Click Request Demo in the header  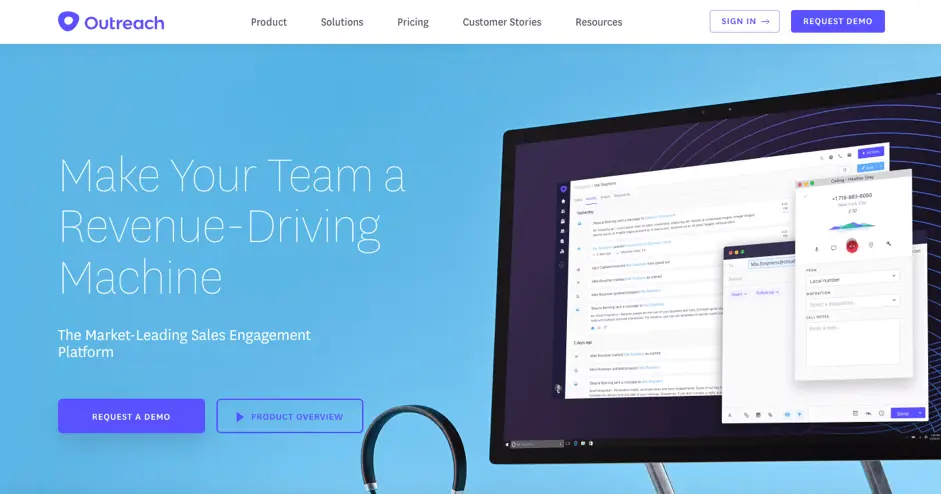tap(838, 22)
